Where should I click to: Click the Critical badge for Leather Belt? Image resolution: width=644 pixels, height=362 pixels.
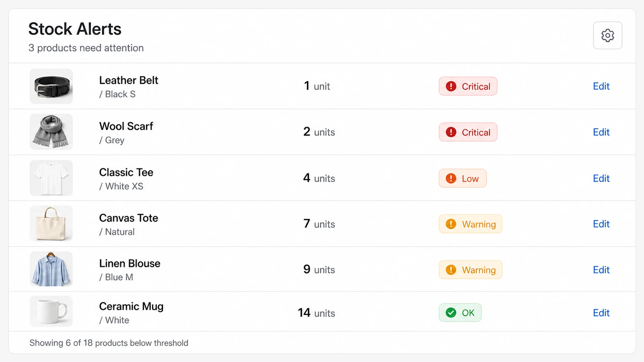coord(468,86)
